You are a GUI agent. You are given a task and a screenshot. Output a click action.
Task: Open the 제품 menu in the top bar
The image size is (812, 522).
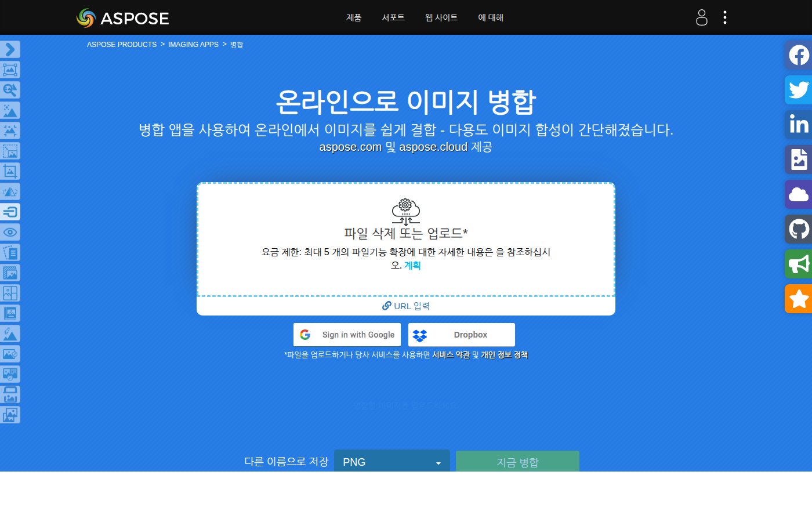tap(354, 18)
